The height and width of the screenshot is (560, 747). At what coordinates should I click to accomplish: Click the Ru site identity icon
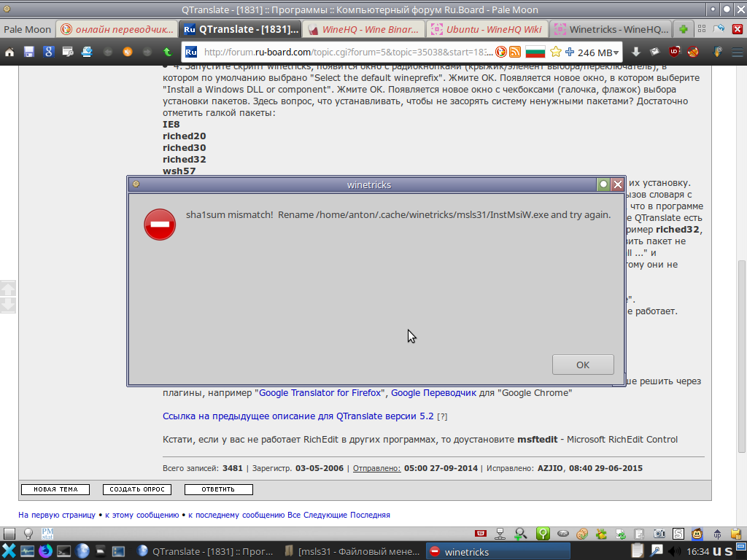pos(192,52)
